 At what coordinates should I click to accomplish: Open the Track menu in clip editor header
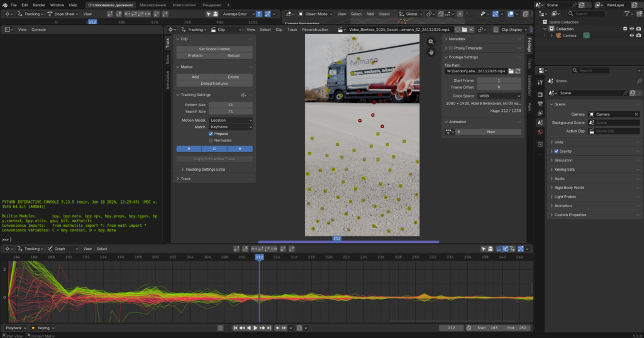tap(292, 30)
